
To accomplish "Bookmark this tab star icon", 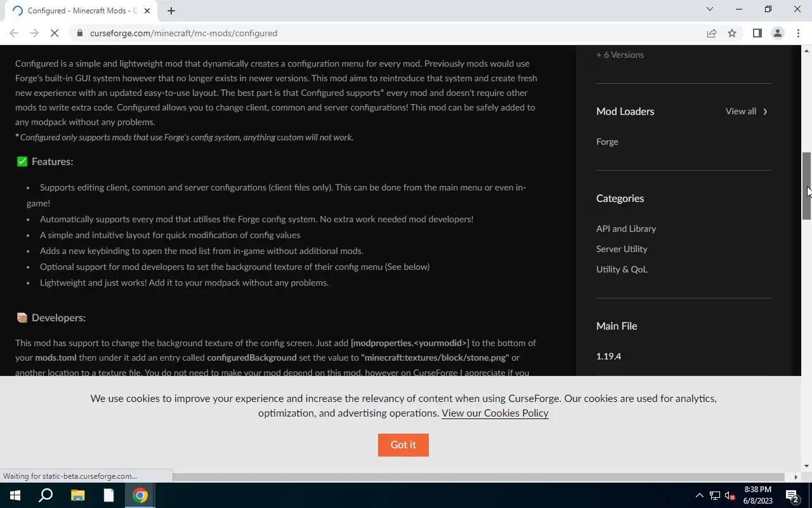I will point(732,33).
